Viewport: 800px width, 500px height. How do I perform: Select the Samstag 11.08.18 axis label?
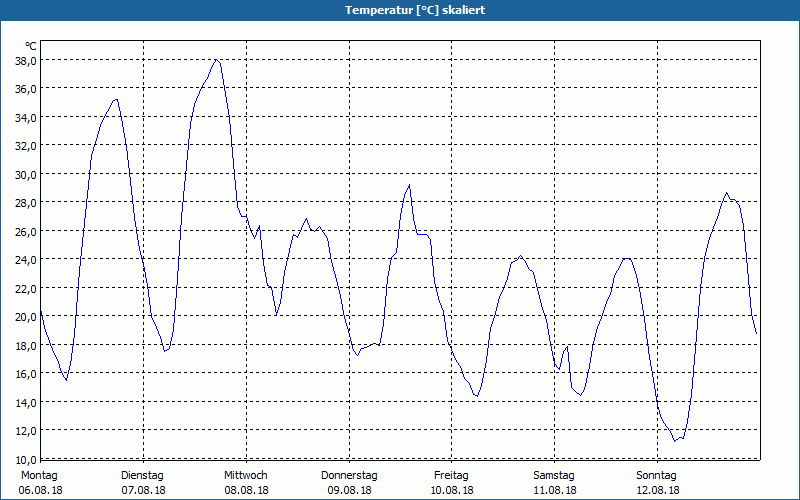click(x=555, y=483)
